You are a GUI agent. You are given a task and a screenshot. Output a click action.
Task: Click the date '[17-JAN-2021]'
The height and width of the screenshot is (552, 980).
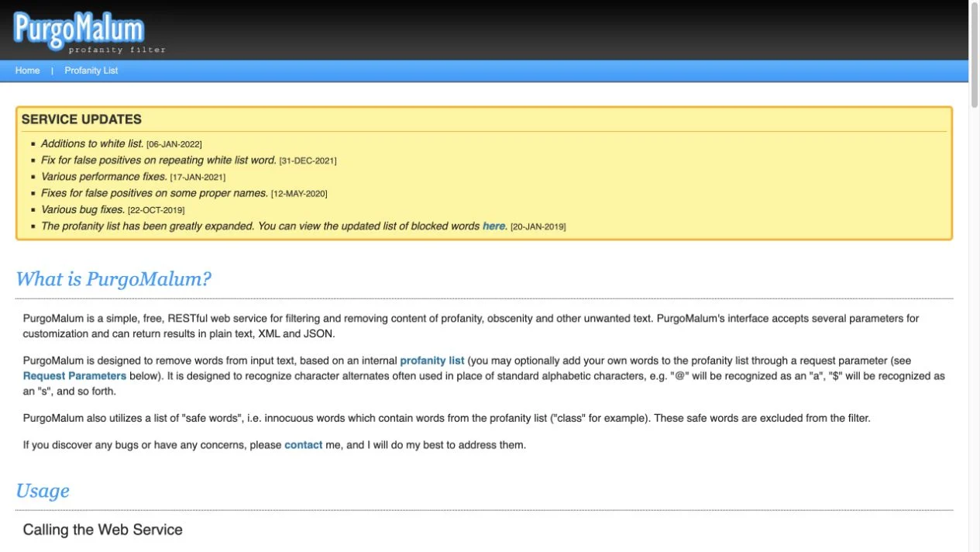coord(198,178)
